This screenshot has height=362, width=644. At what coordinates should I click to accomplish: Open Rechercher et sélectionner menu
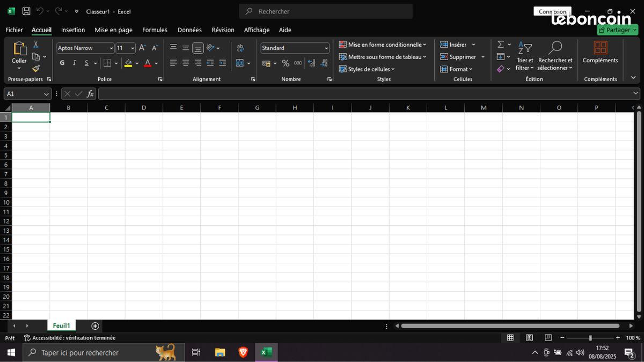pos(555,56)
